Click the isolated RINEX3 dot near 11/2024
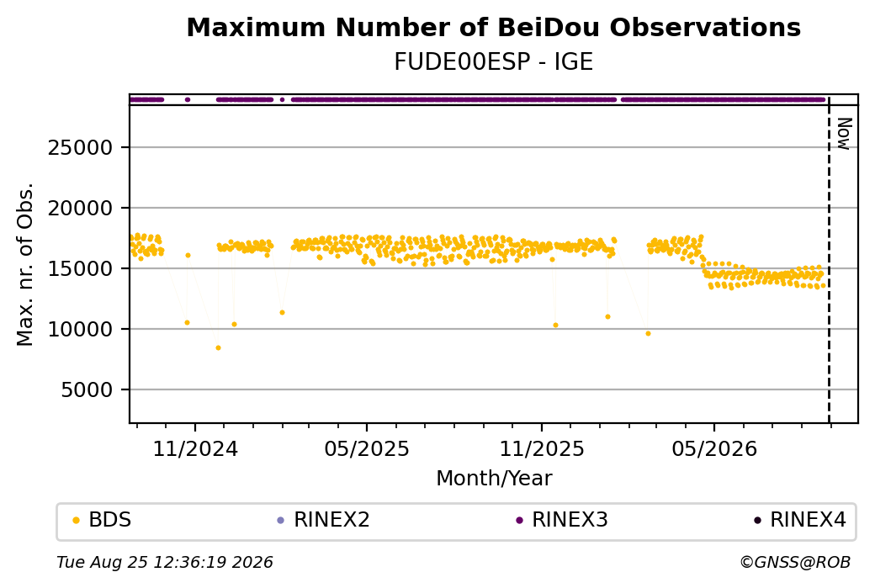875x588 pixels. tap(188, 100)
